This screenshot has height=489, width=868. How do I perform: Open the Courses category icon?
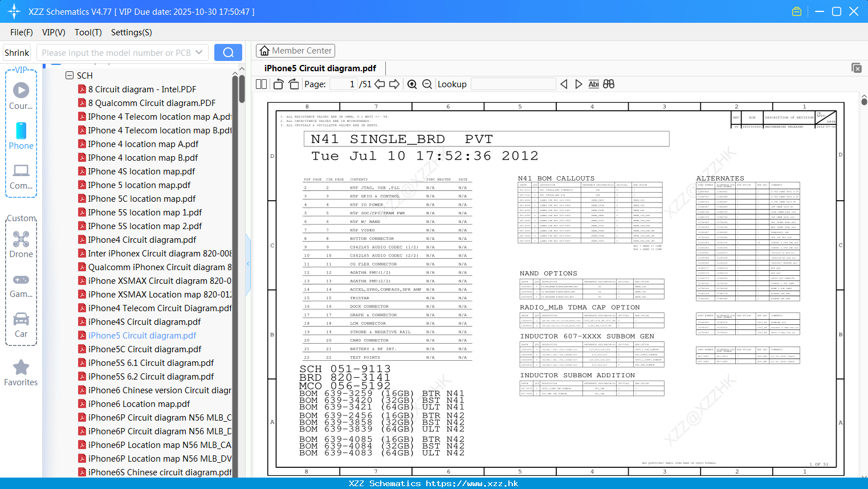21,90
